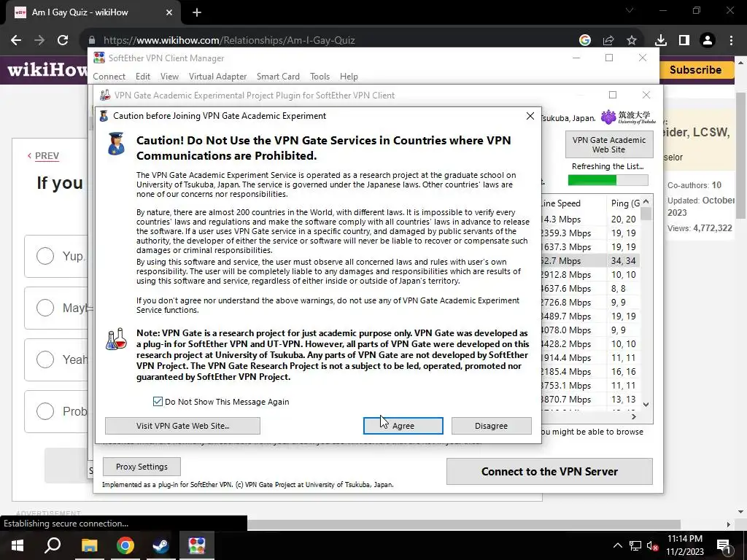Screen dimensions: 747x560
Task: Close the Am I Gay Quiz tab
Action: tap(169, 12)
